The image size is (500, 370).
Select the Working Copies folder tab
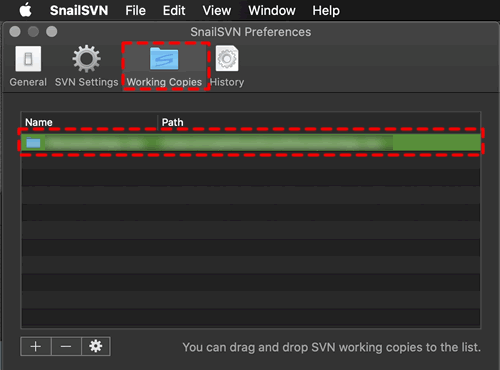(x=164, y=67)
